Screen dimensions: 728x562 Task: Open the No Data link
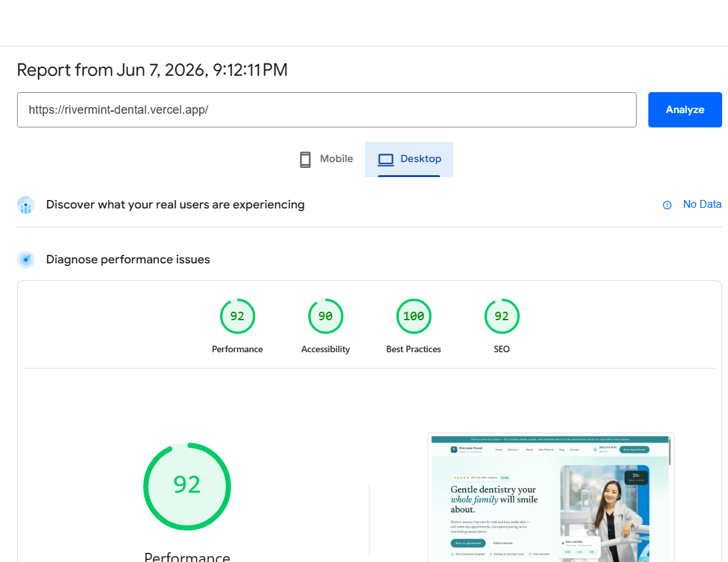702,205
